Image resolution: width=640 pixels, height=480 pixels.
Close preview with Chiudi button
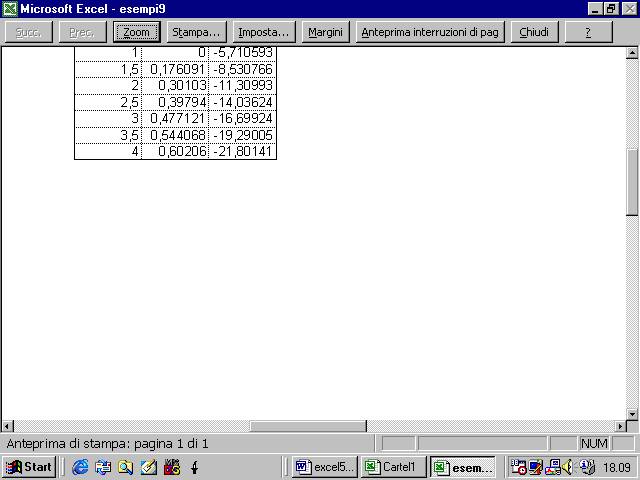[534, 32]
